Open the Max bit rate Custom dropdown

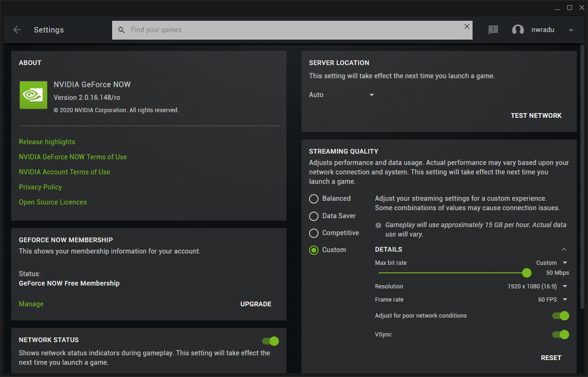pos(552,263)
